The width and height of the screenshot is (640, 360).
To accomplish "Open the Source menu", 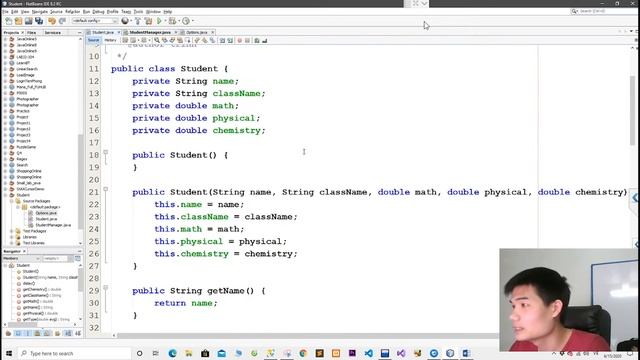I will [x=56, y=12].
